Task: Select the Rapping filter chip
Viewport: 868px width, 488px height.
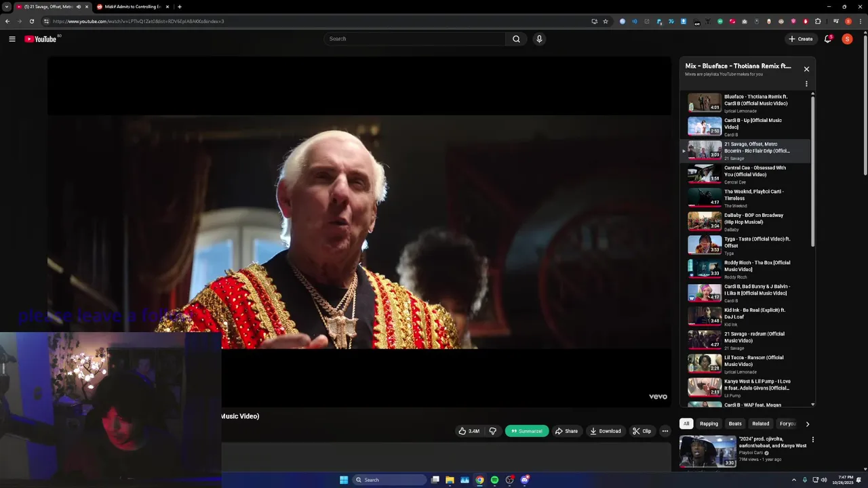Action: tap(709, 424)
